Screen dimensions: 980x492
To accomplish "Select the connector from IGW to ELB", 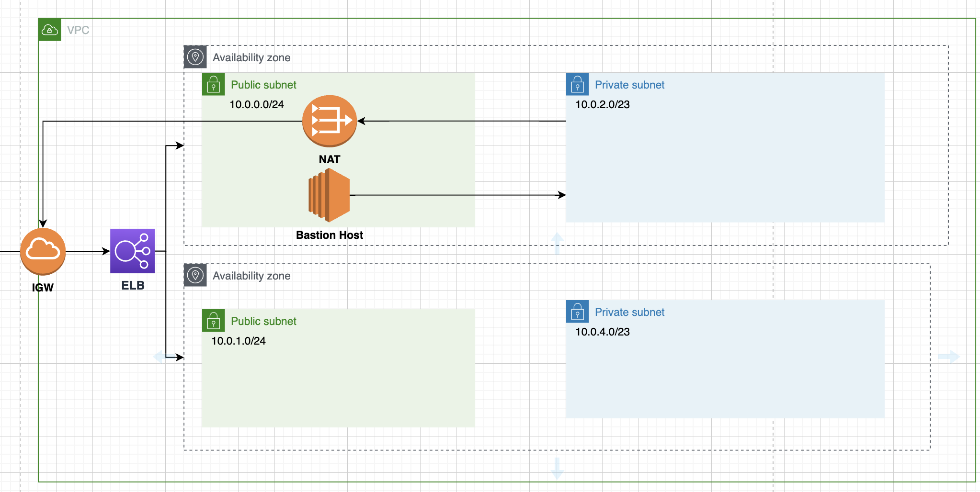I will coord(88,251).
